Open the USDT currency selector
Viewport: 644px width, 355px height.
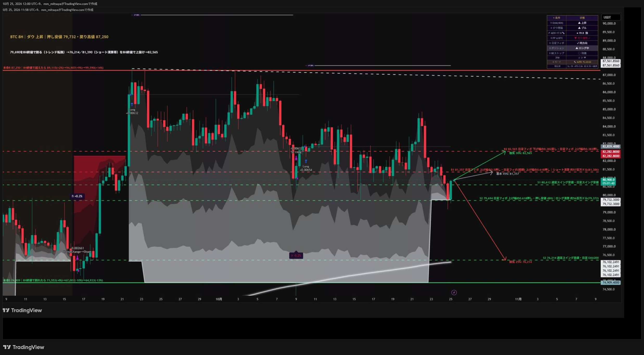[x=611, y=17]
